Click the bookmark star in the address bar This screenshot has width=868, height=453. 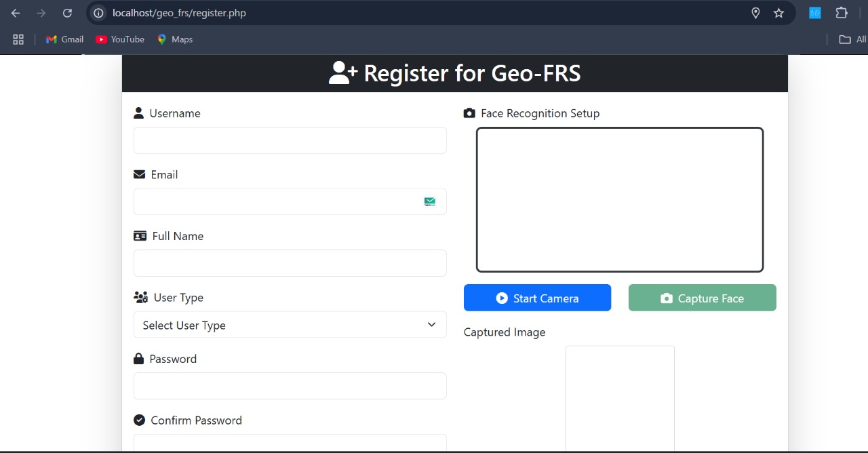778,13
